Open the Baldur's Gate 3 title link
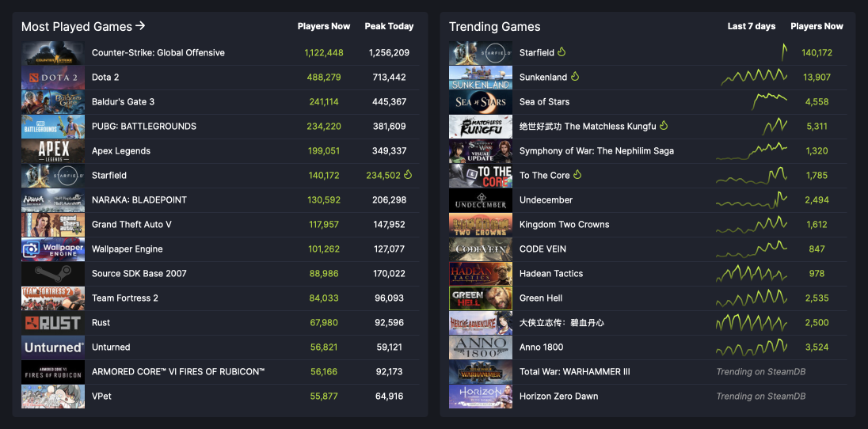Screen dimensions: 868x429 (123, 101)
